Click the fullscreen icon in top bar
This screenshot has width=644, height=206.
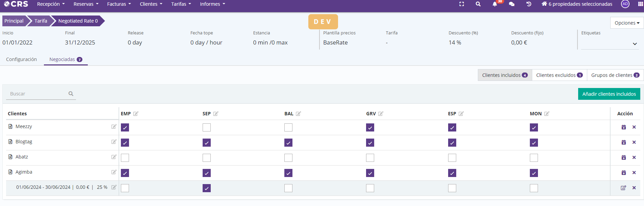click(462, 4)
